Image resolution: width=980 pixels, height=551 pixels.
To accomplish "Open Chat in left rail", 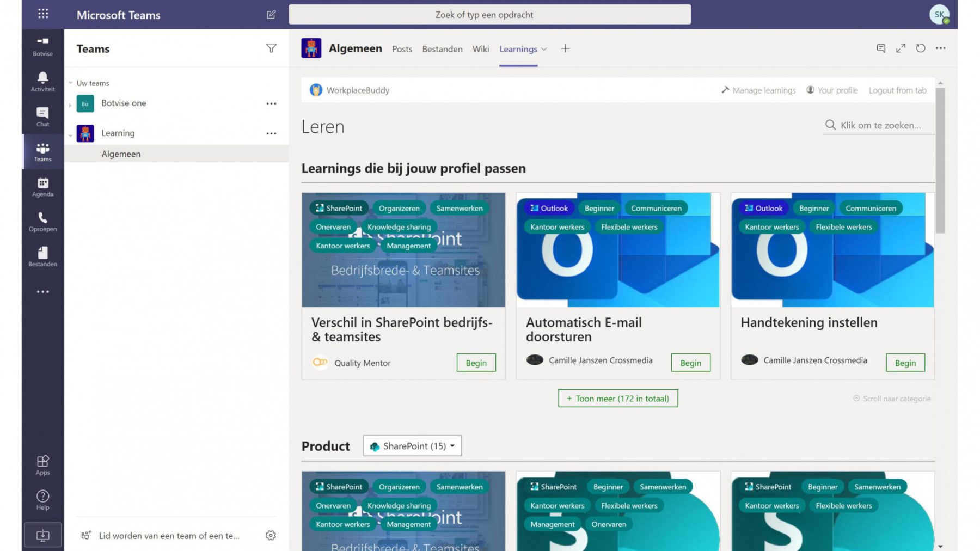I will point(42,117).
